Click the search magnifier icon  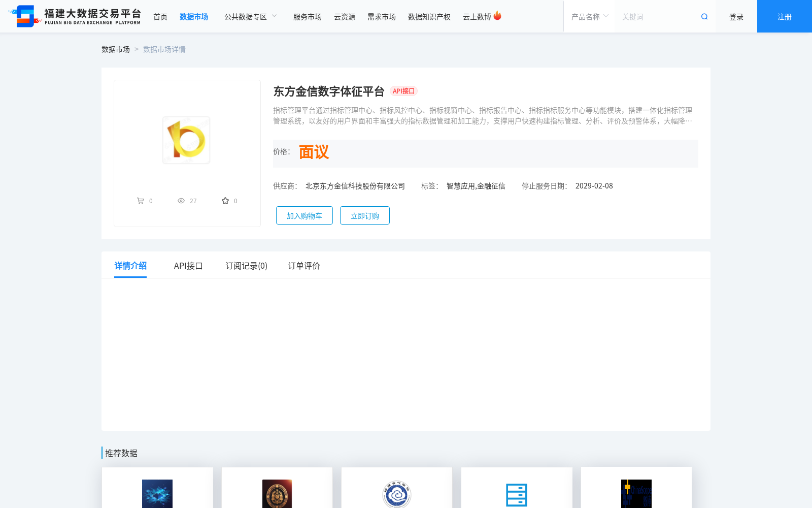tap(704, 17)
